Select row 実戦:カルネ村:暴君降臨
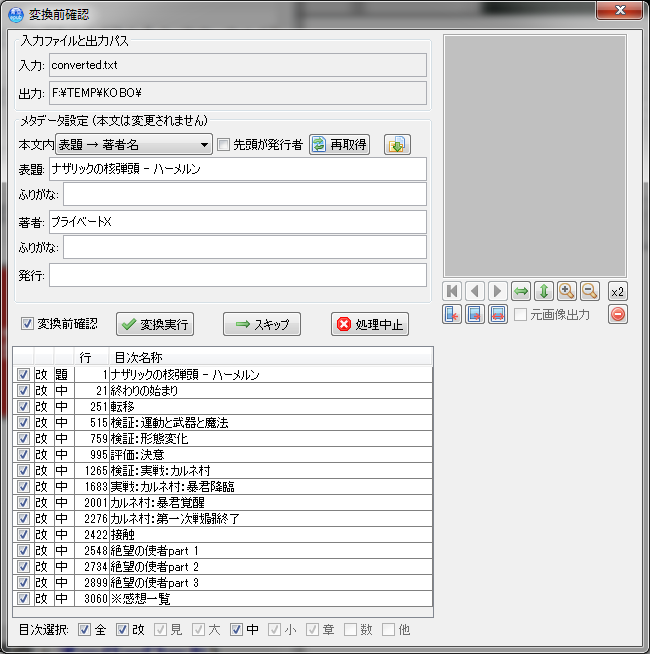The image size is (650, 654). (x=223, y=486)
